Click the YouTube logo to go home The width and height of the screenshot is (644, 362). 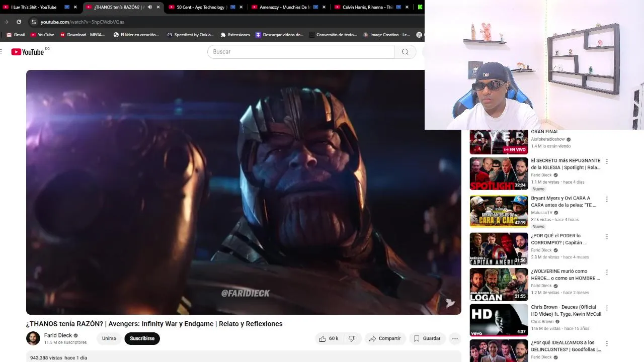tap(28, 52)
